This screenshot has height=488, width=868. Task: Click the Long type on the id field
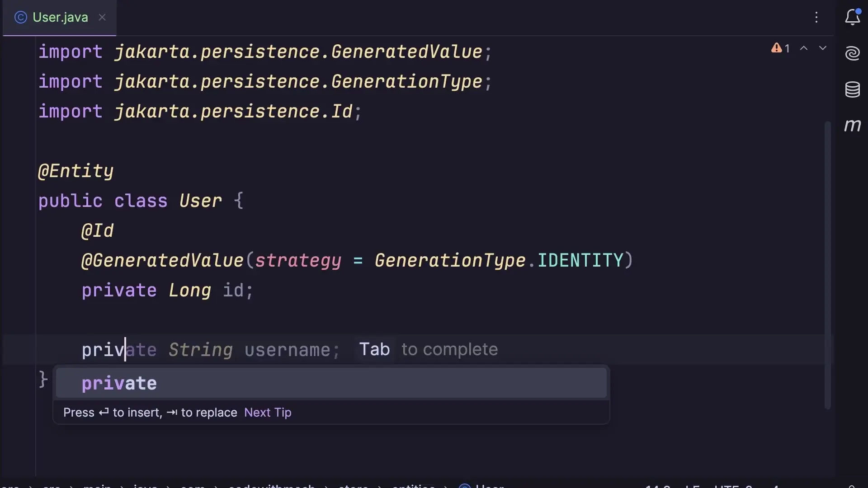tap(190, 291)
